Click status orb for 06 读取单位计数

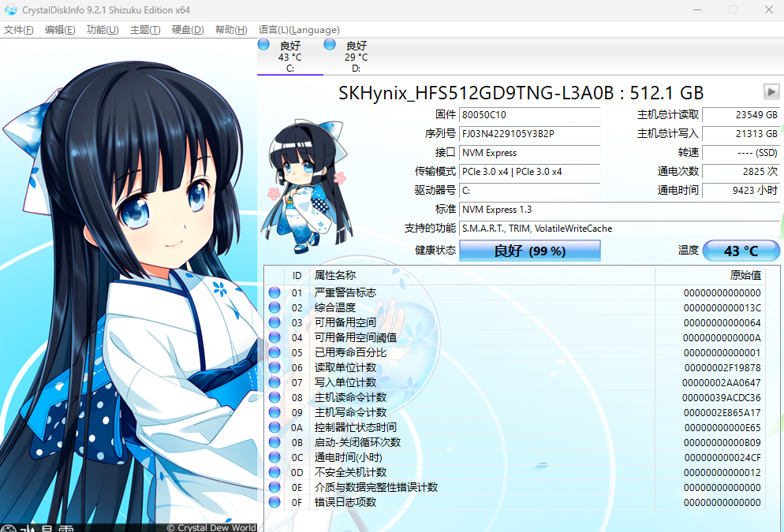274,367
